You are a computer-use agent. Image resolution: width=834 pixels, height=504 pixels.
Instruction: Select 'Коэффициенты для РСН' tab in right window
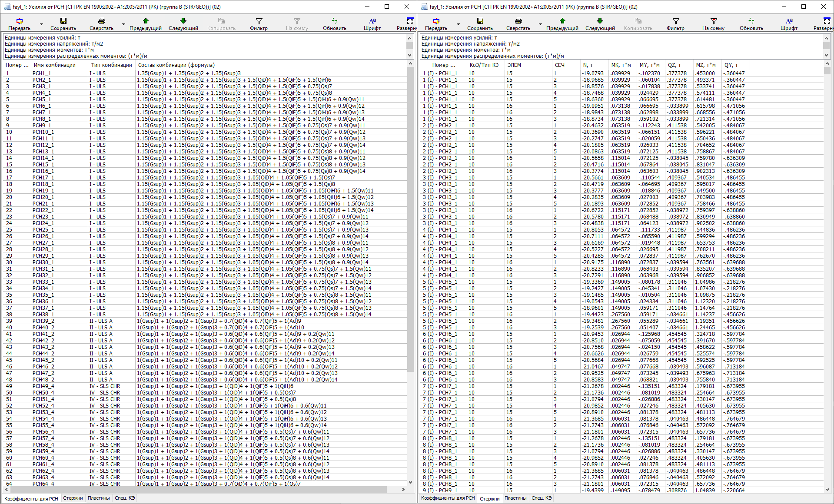pos(448,498)
